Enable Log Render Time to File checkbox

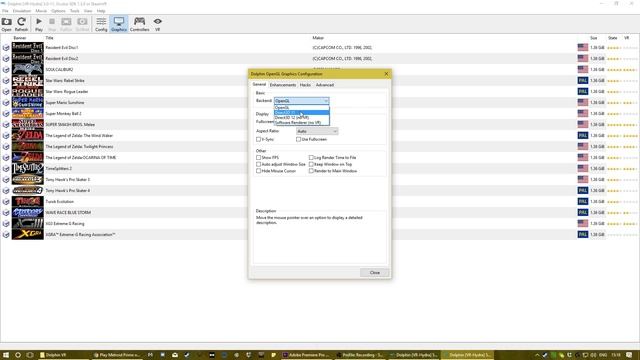[311, 157]
